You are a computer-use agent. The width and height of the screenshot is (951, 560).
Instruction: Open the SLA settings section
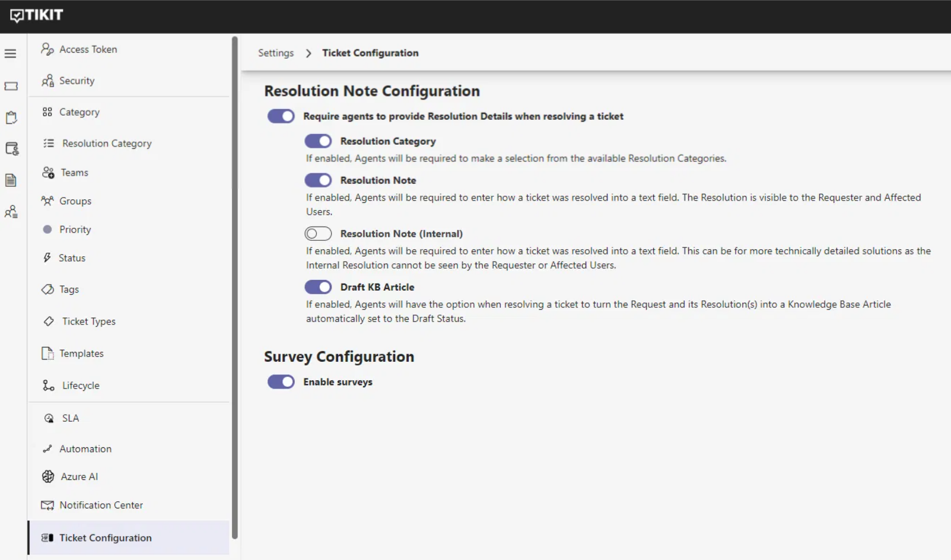(x=70, y=418)
